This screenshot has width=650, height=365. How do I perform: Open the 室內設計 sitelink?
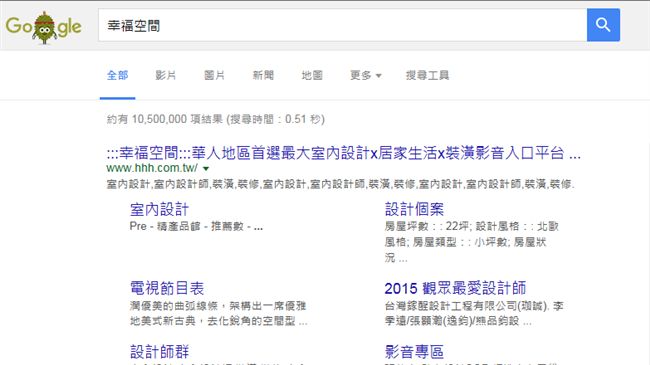pyautogui.click(x=160, y=209)
